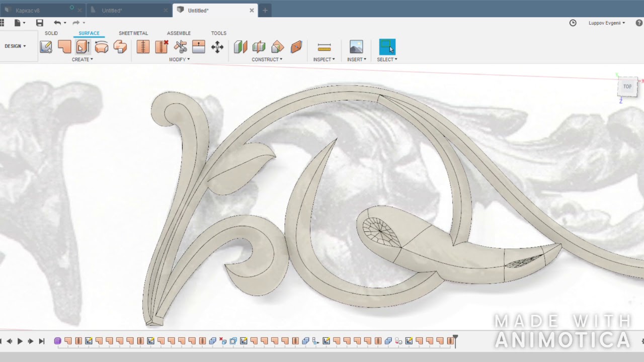Jump to the end of the timeline
Viewport: 644px width, 362px height.
pyautogui.click(x=42, y=341)
